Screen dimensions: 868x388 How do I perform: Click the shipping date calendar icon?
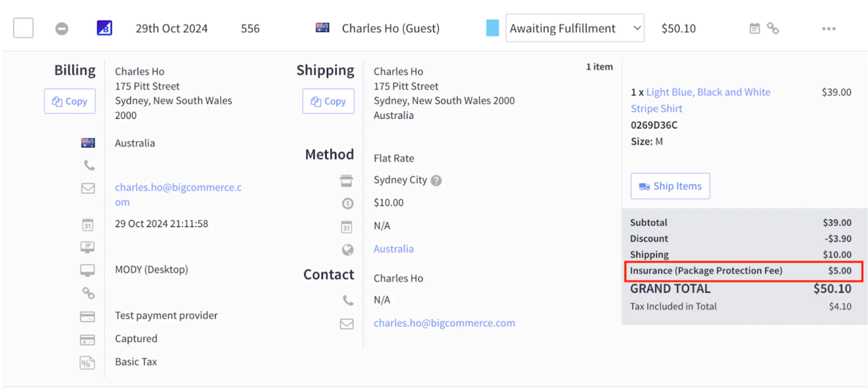tap(347, 227)
